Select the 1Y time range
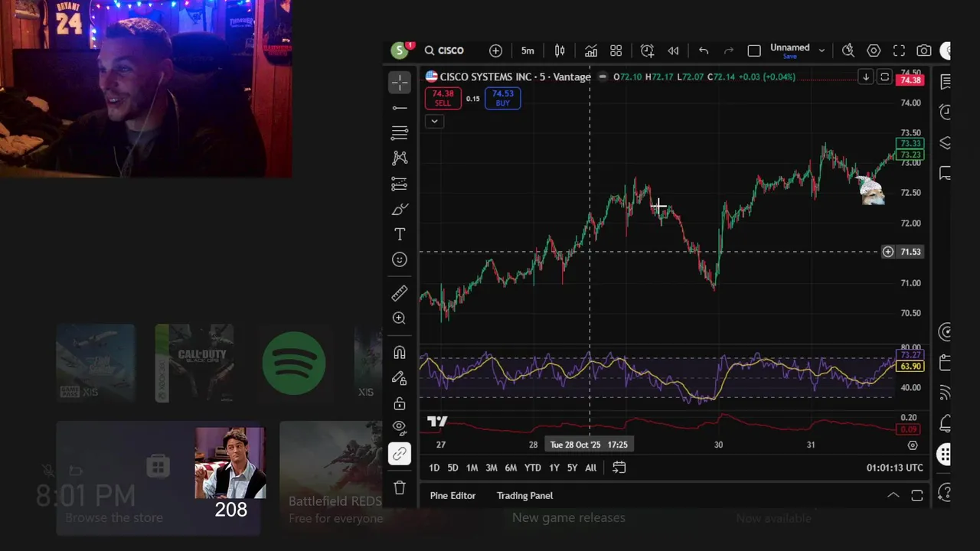 point(554,468)
